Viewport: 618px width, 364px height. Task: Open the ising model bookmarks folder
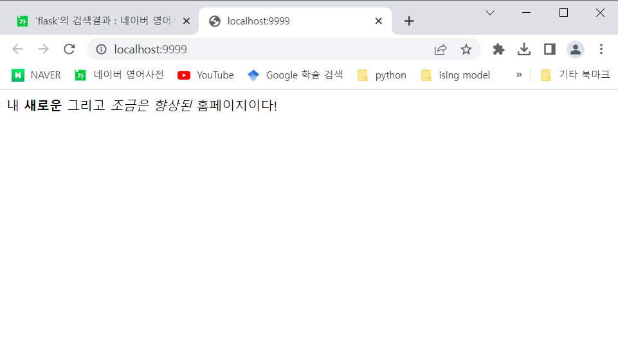tap(455, 75)
